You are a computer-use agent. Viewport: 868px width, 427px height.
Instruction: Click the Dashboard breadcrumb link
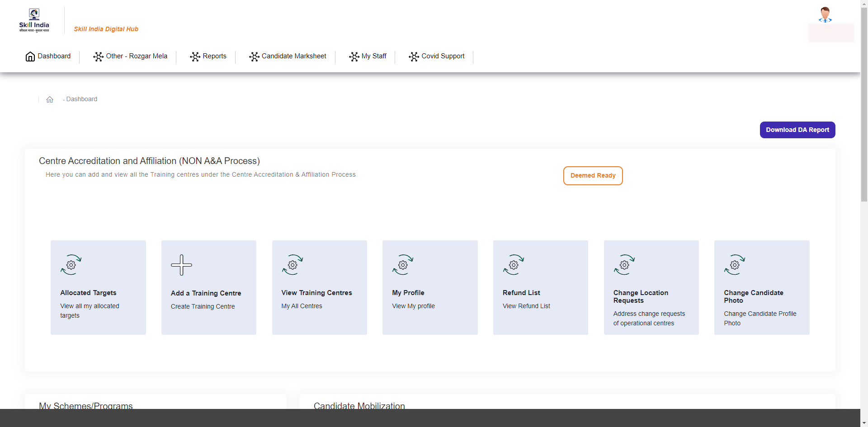coord(81,99)
